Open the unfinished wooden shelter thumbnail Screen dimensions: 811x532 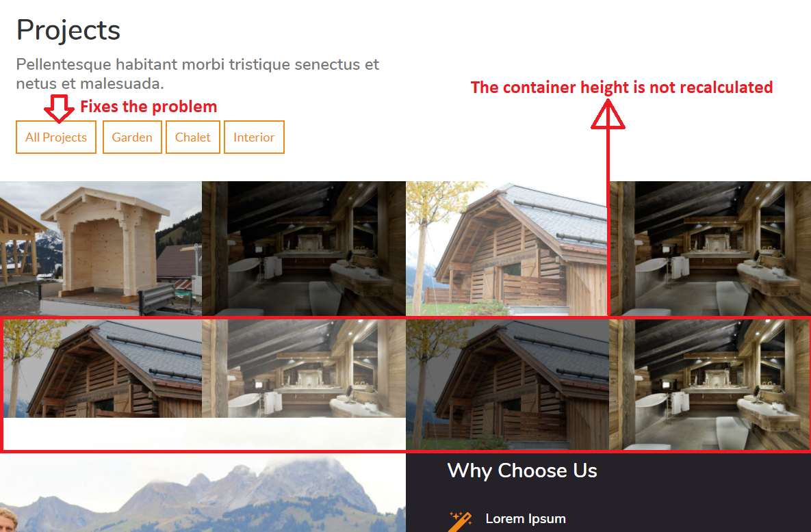click(x=101, y=248)
